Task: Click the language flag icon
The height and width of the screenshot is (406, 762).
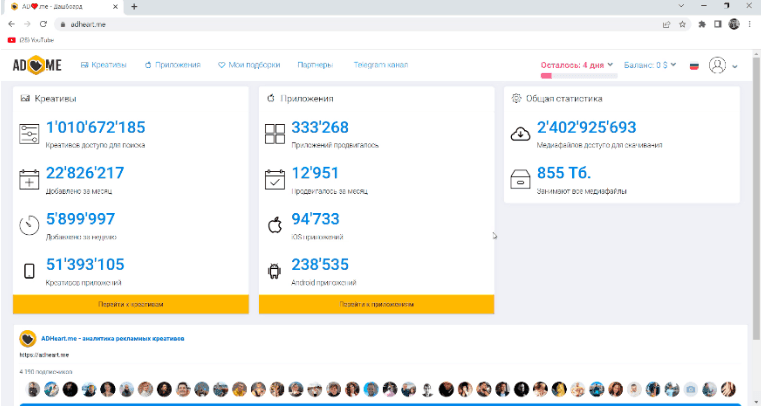Action: [x=694, y=66]
